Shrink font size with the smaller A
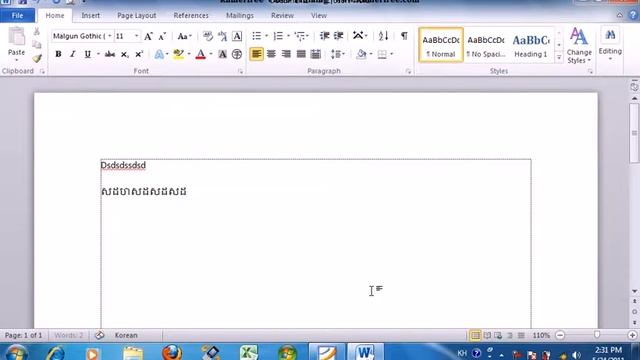This screenshot has height=360, width=640. pyautogui.click(x=162, y=36)
